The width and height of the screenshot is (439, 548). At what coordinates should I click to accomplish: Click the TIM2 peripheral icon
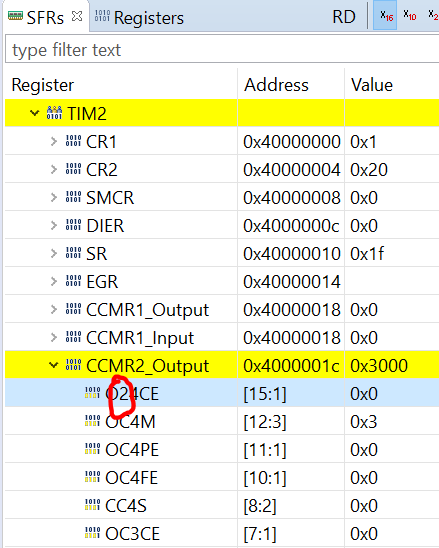coord(54,113)
